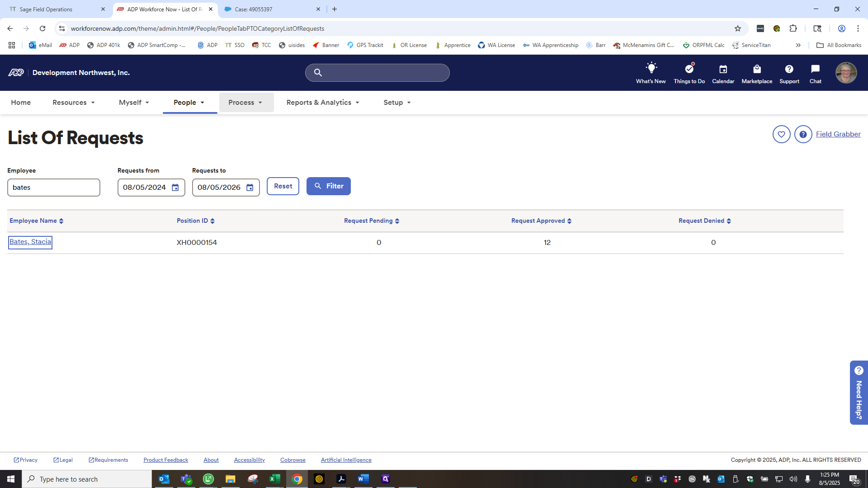Open Word from the taskbar
868x488 pixels.
coord(363,479)
